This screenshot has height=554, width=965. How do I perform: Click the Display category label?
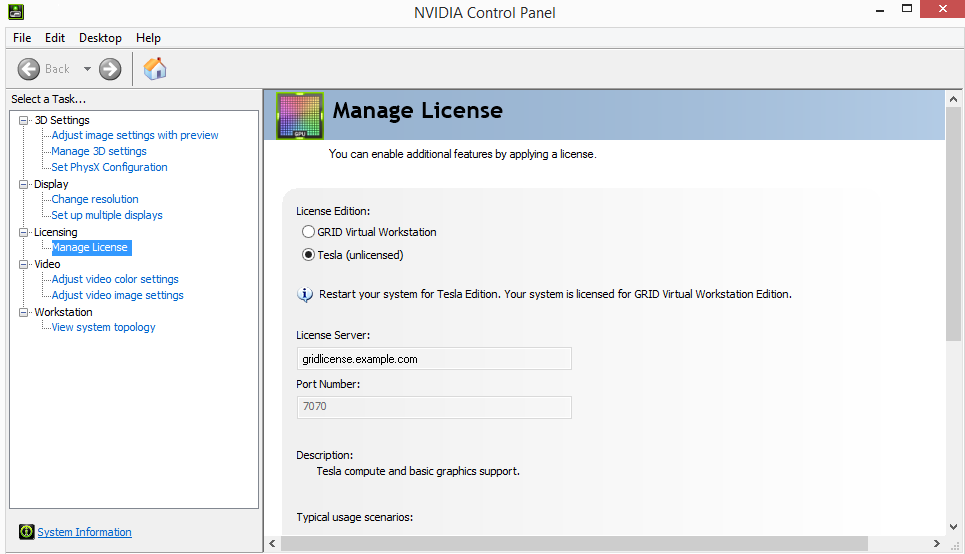pos(51,184)
